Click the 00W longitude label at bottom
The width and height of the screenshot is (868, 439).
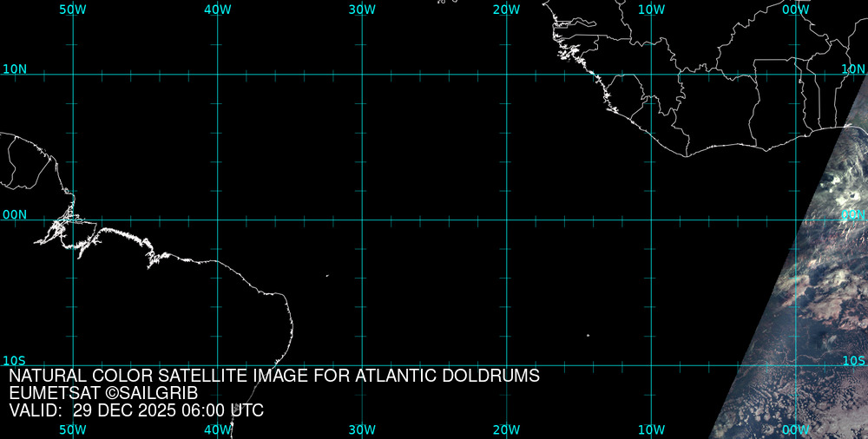795,430
